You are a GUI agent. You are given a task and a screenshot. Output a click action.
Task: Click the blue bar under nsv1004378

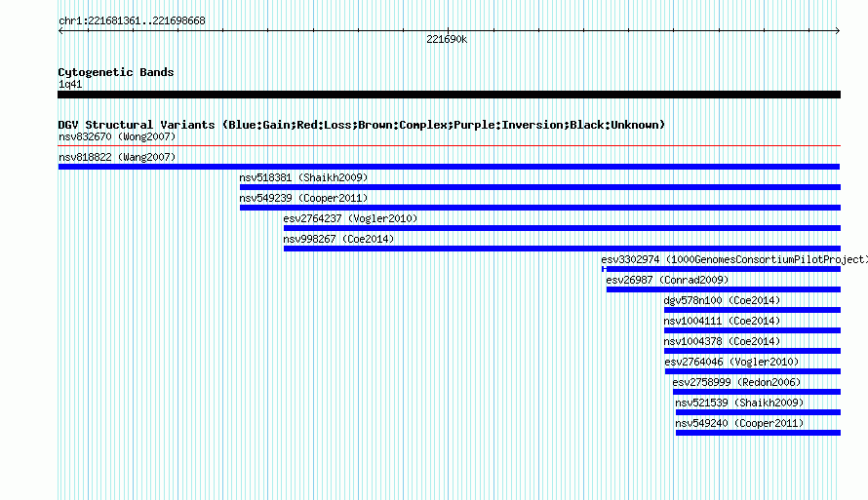pyautogui.click(x=752, y=351)
